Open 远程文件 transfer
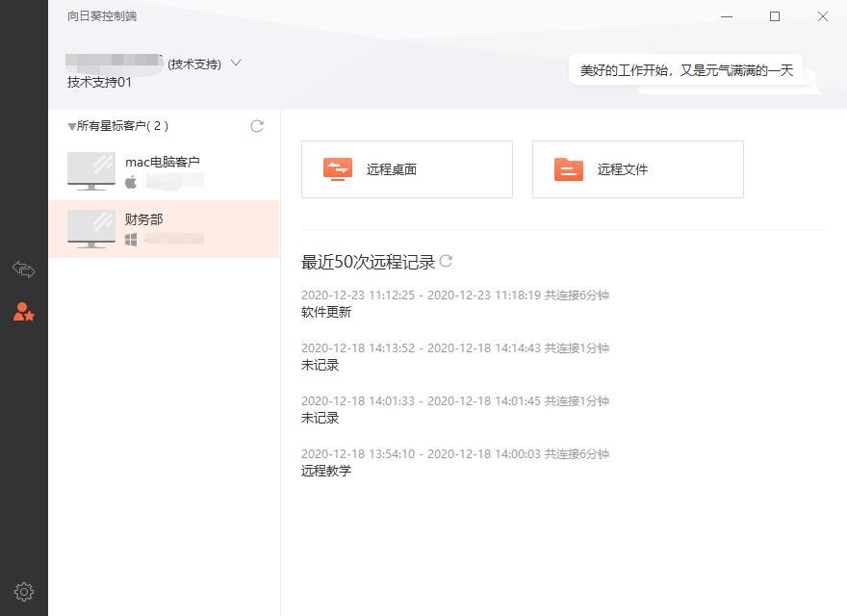The image size is (847, 616). pos(638,169)
